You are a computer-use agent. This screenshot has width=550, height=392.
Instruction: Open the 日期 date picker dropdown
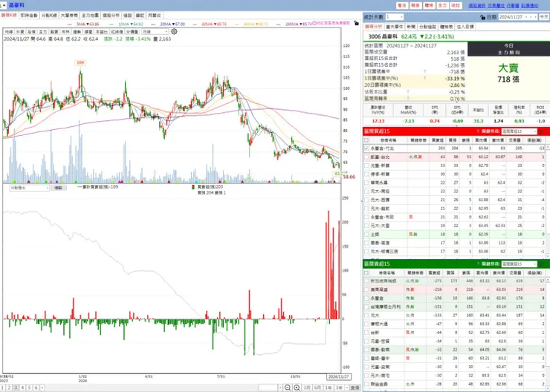(x=518, y=17)
